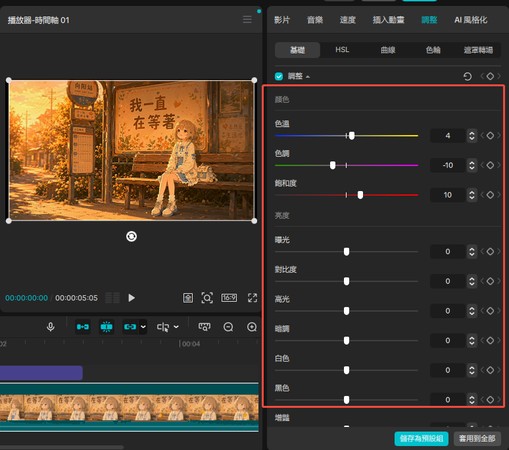
Task: Select the purple clip on the timeline
Action: click(x=41, y=373)
